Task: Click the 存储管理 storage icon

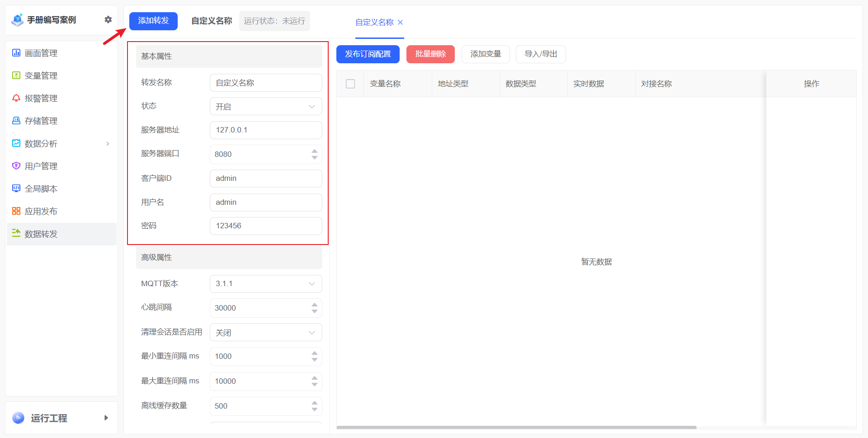Action: pos(16,121)
